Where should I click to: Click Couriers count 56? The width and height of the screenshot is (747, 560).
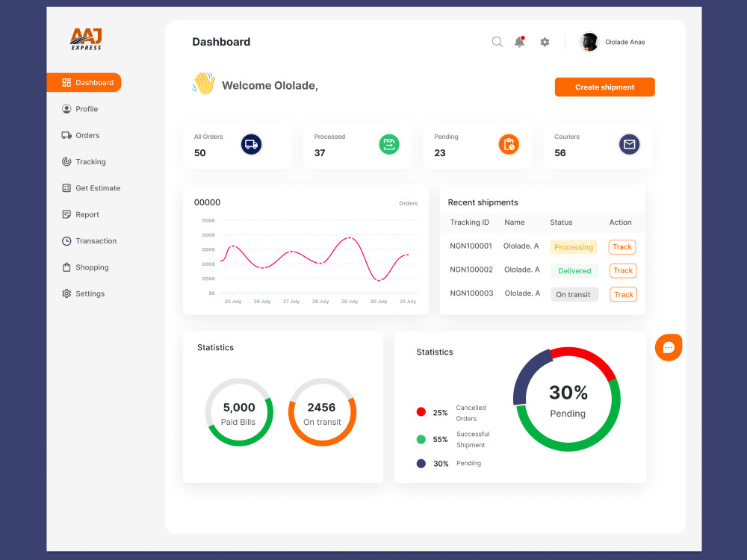560,153
